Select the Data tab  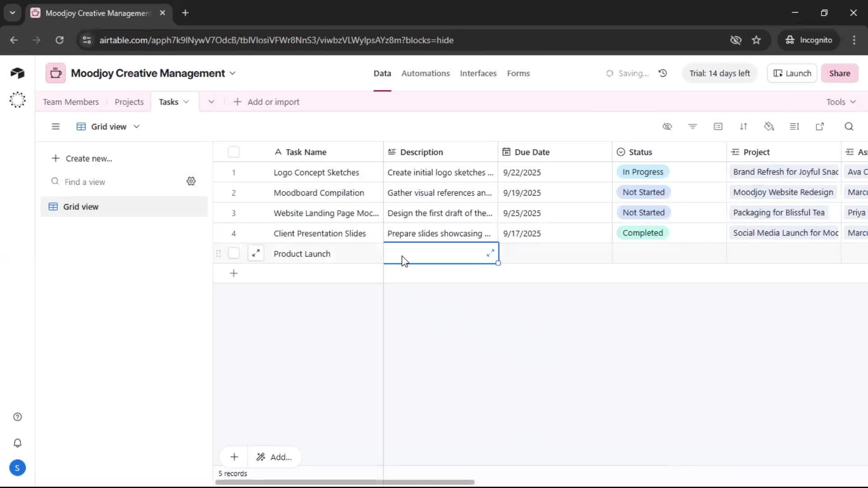point(382,73)
